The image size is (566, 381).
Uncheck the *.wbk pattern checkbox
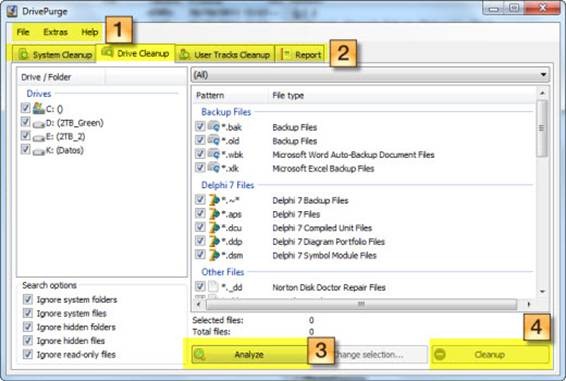200,154
